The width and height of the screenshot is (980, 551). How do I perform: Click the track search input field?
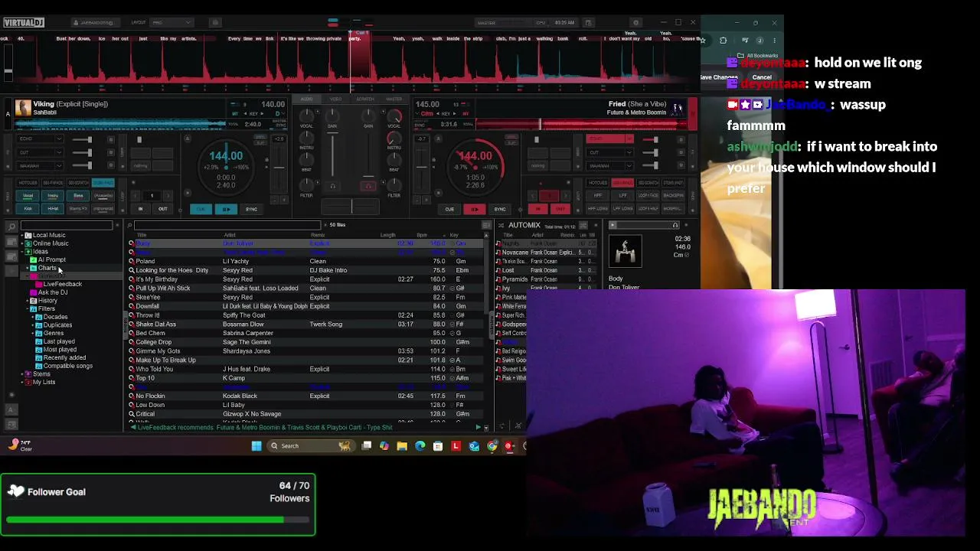pyautogui.click(x=227, y=225)
